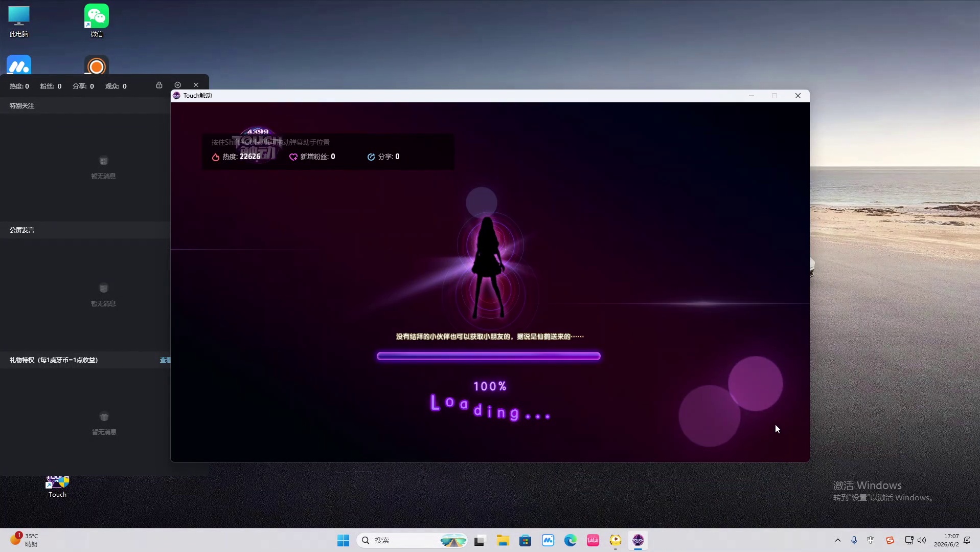Open the volume tray icon
This screenshot has width=980, height=552.
(922, 540)
